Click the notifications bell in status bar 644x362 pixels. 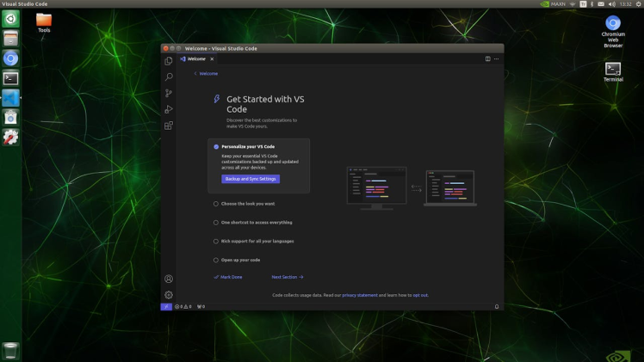click(497, 306)
